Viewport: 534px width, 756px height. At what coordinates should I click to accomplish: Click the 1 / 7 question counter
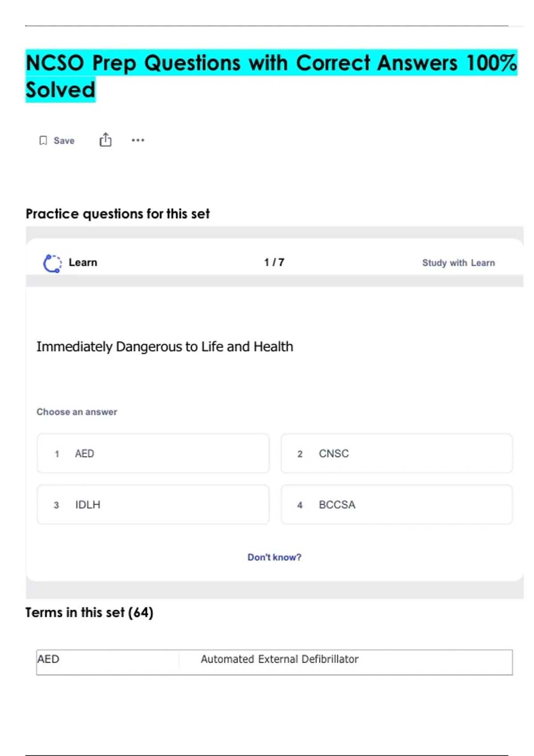(274, 262)
